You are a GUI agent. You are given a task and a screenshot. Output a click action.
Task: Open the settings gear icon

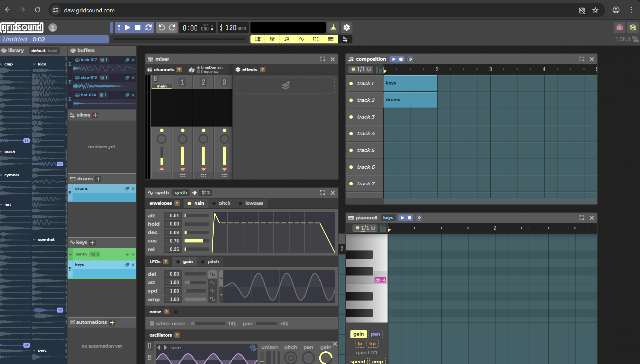point(347,27)
